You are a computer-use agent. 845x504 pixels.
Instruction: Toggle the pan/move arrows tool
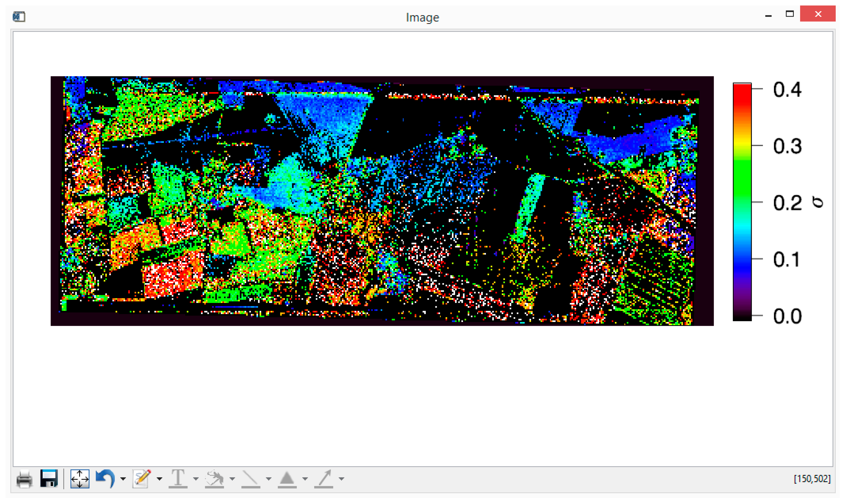[x=80, y=479]
